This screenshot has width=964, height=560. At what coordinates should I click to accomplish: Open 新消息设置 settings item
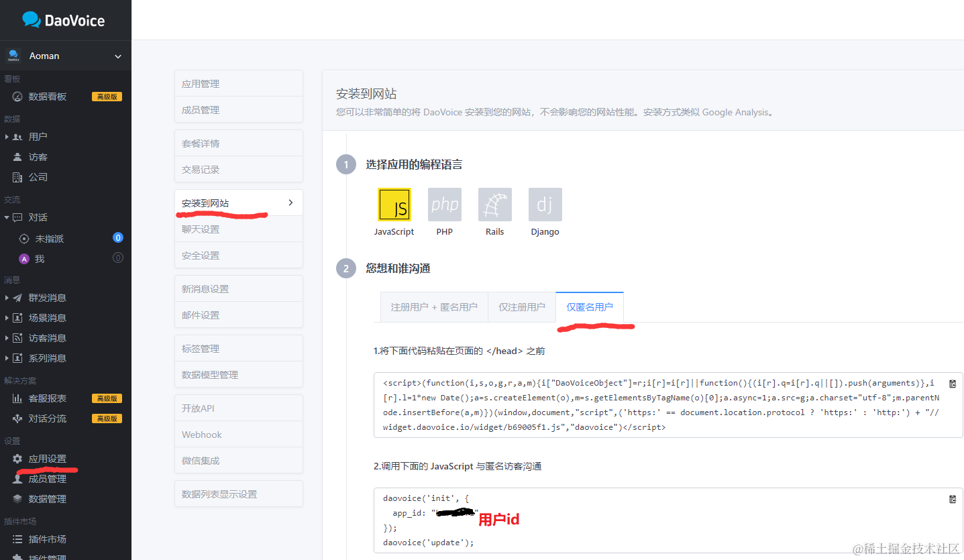click(238, 289)
